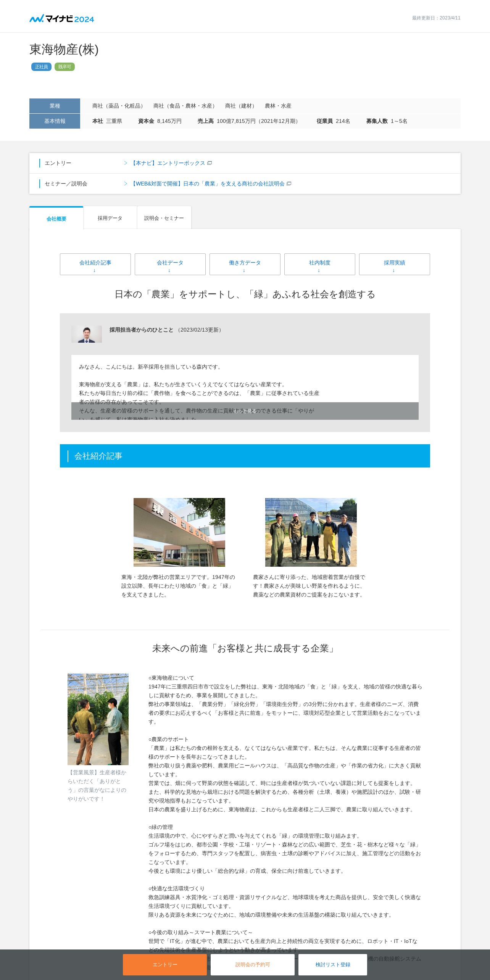Click the orange エントリー button
The height and width of the screenshot is (980, 490).
(x=165, y=964)
